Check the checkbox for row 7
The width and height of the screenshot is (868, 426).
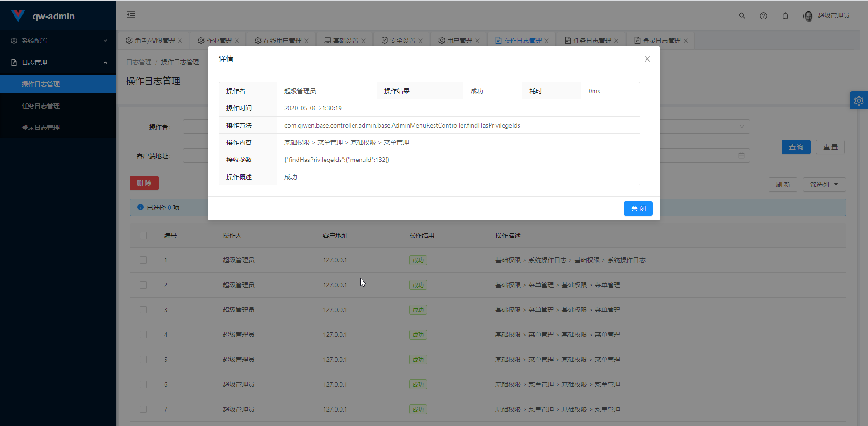pyautogui.click(x=143, y=409)
